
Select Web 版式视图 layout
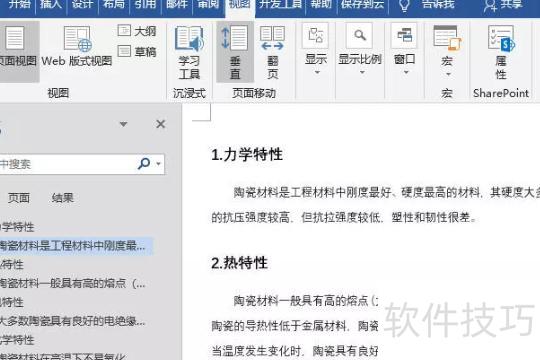[77, 47]
